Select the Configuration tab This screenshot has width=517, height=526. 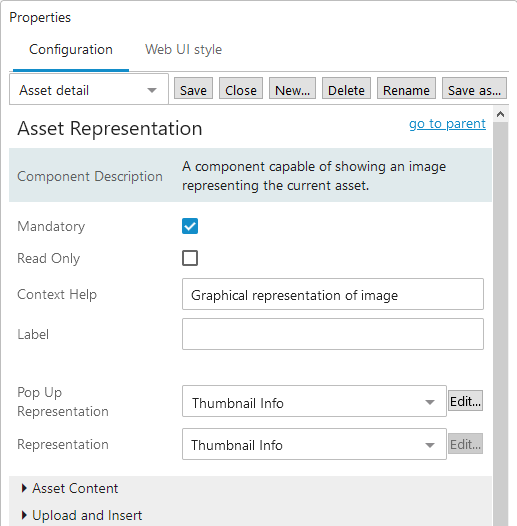coord(71,50)
